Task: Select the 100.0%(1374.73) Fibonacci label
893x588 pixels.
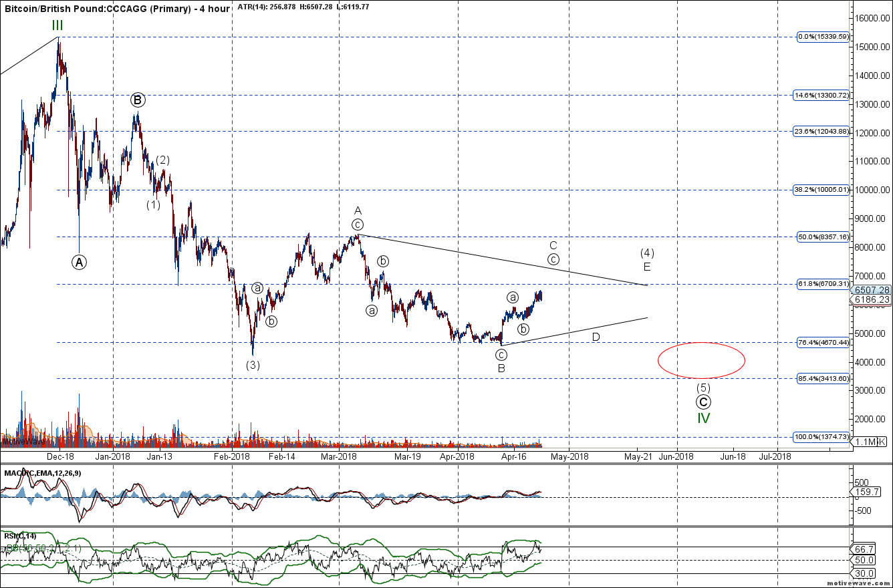Action: pyautogui.click(x=822, y=437)
